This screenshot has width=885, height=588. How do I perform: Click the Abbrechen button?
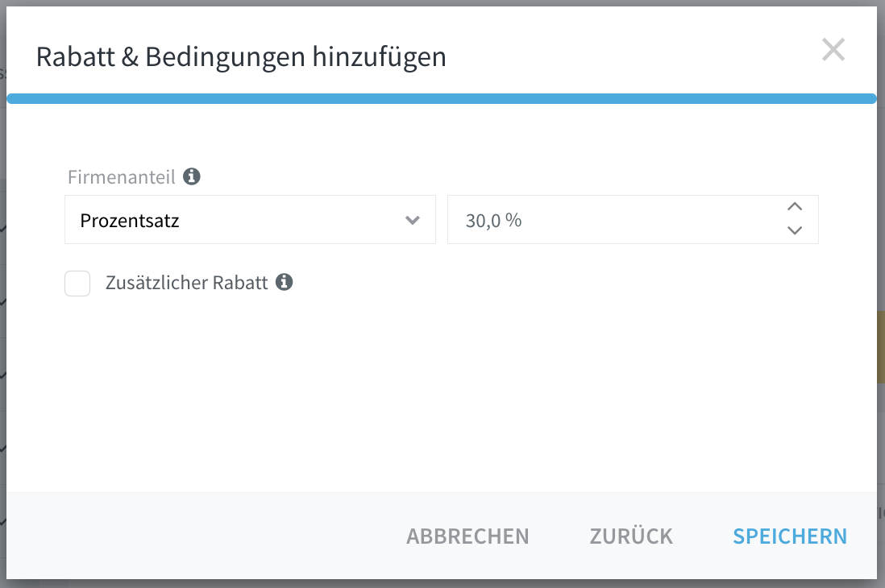click(x=468, y=536)
